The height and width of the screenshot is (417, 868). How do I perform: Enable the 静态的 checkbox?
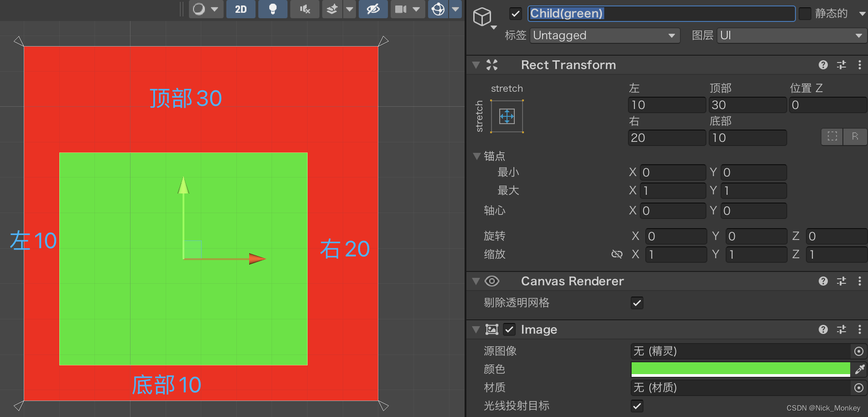[x=805, y=14]
